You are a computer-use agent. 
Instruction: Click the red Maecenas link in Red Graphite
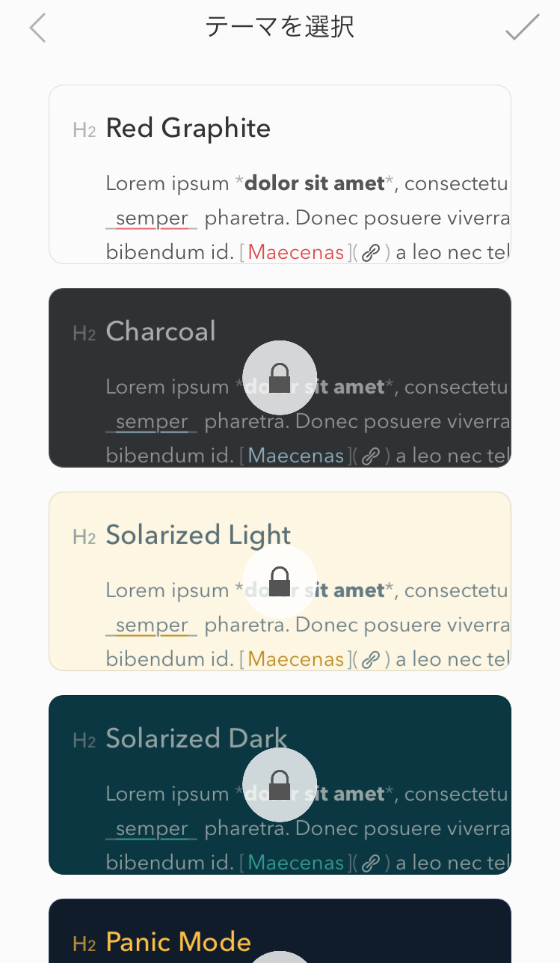[x=296, y=252]
